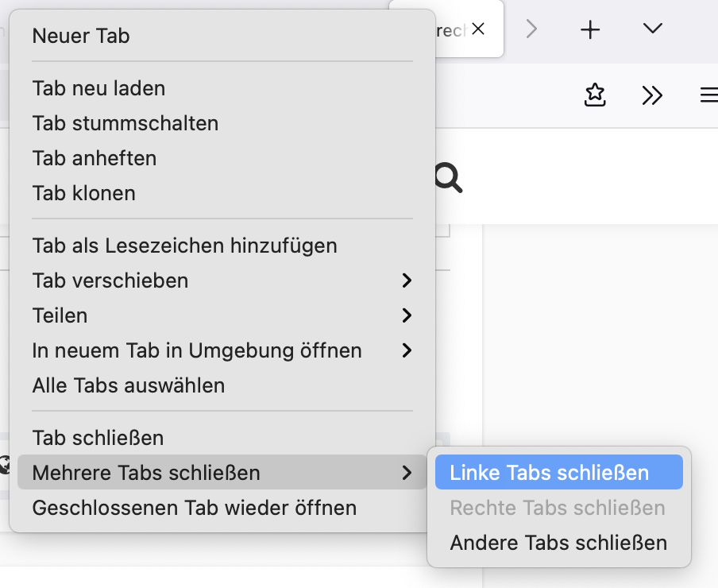Viewport: 718px width, 588px height.
Task: Click 'Tab als Lesezeichen hinzufügen'
Action: pos(185,246)
